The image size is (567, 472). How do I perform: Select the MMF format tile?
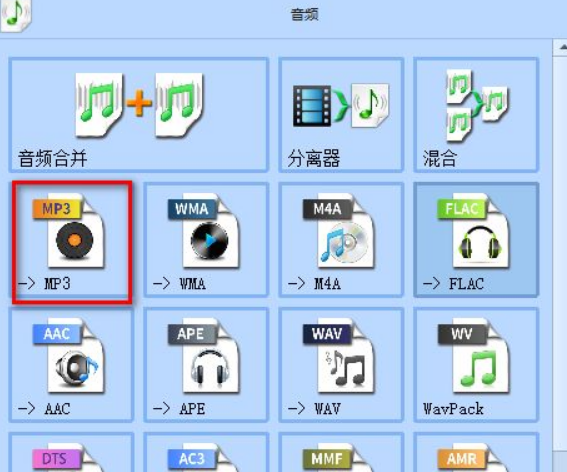point(341,453)
